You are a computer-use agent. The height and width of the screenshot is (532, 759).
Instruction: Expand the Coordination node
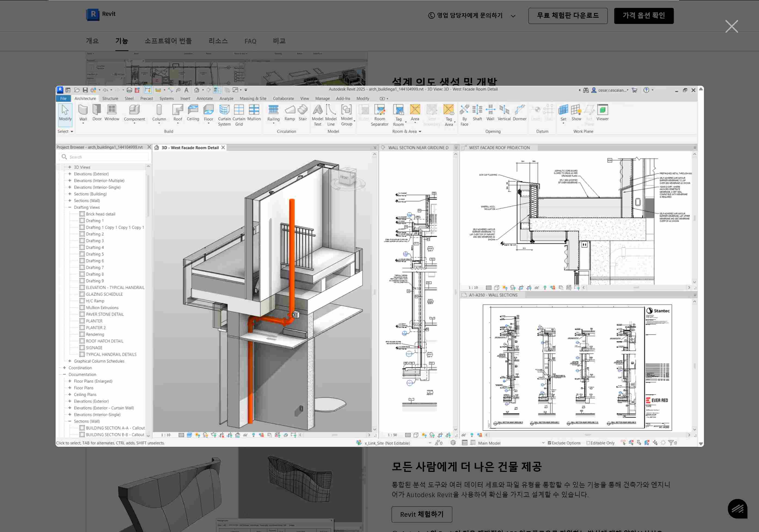[64, 368]
